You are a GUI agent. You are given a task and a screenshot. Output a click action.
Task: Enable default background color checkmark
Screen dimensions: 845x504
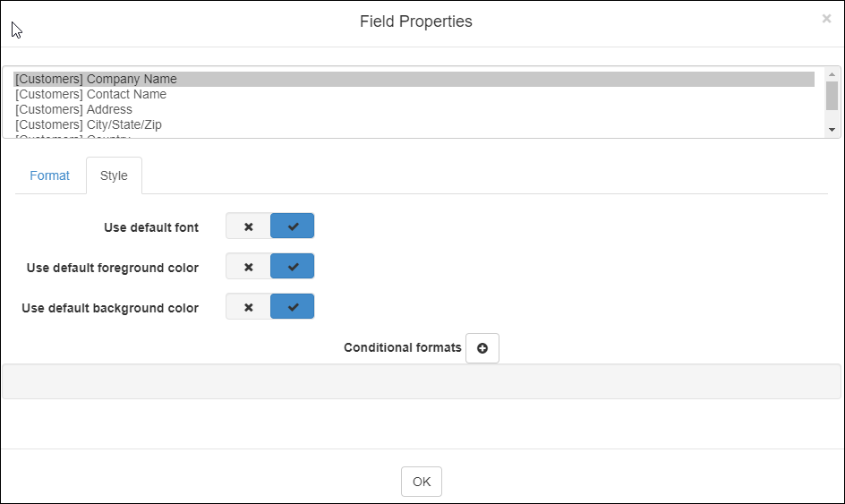point(293,307)
